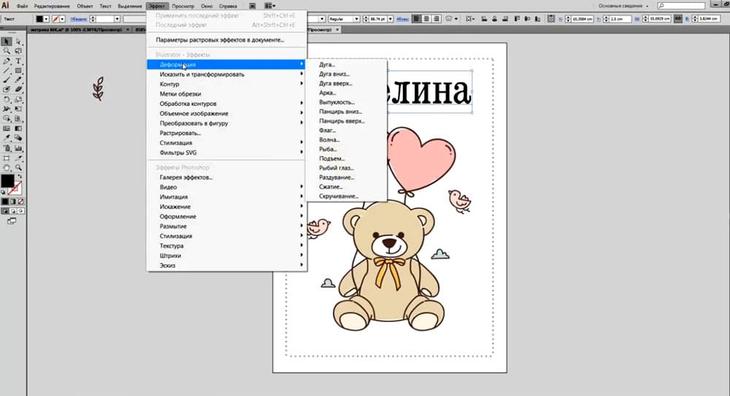The width and height of the screenshot is (730, 396).
Task: Click control bar fill color swatch
Action: click(40, 19)
